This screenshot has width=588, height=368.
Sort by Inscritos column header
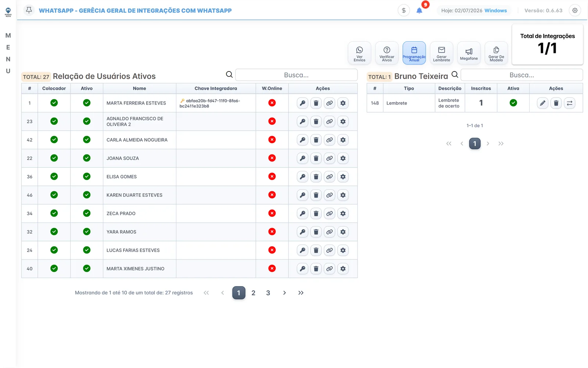click(x=481, y=88)
